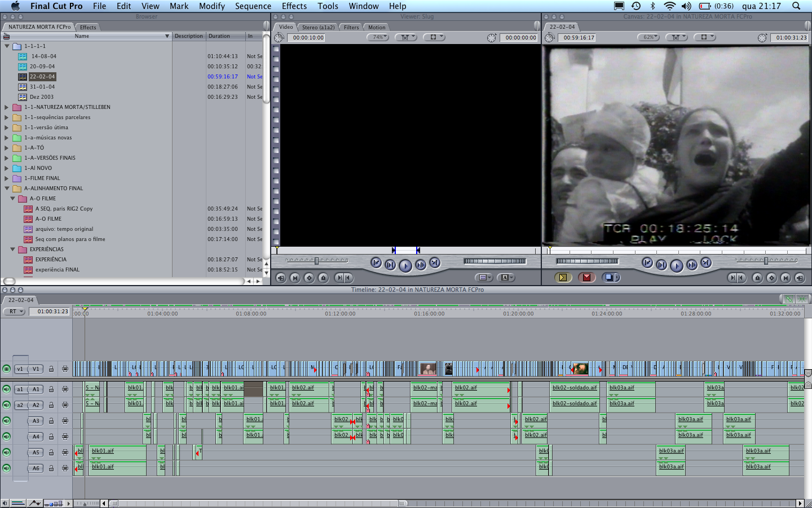Toggle V1 track visibility
The image size is (812, 508).
pyautogui.click(x=6, y=369)
